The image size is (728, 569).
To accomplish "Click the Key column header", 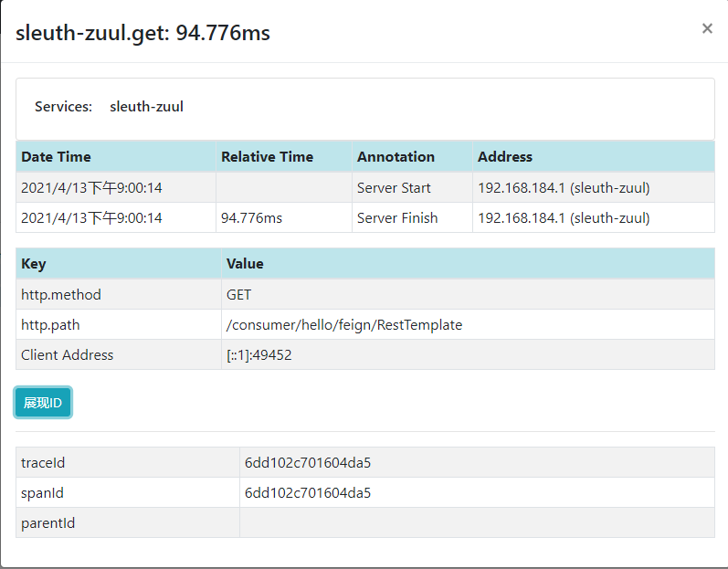I will point(33,264).
